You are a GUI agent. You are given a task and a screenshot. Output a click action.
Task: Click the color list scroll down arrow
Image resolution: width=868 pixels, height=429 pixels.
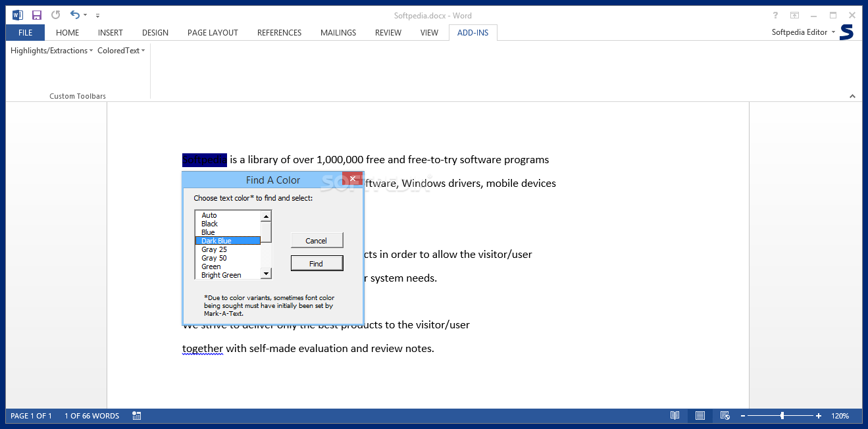pyautogui.click(x=266, y=274)
